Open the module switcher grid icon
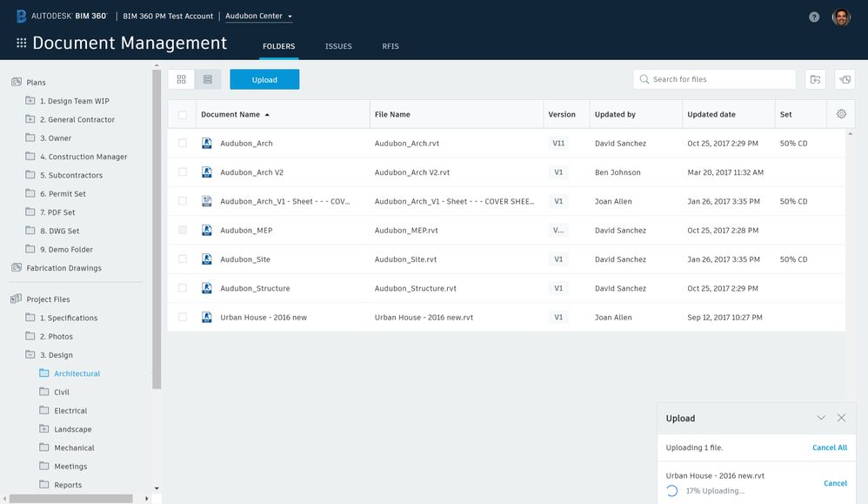868x504 pixels. pyautogui.click(x=22, y=43)
